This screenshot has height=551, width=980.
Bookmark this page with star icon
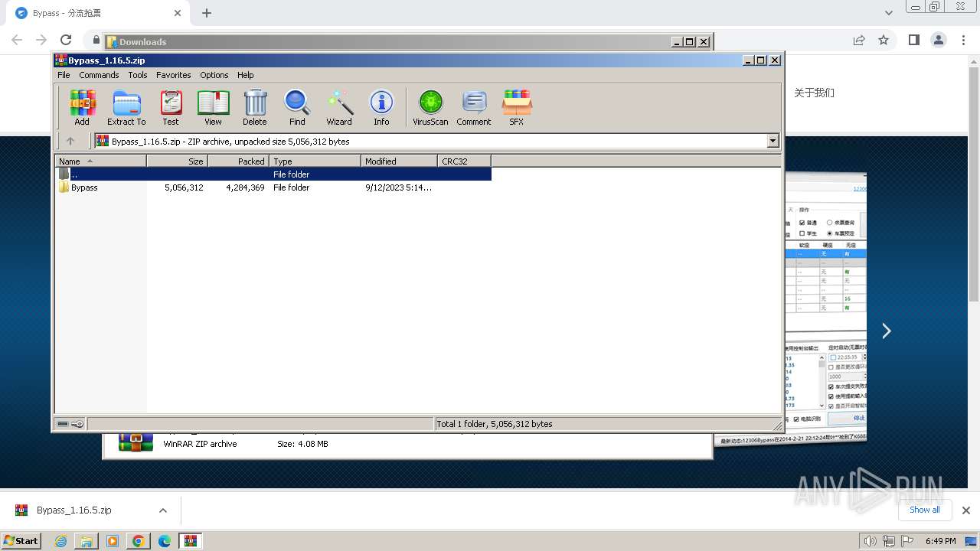[x=884, y=40]
